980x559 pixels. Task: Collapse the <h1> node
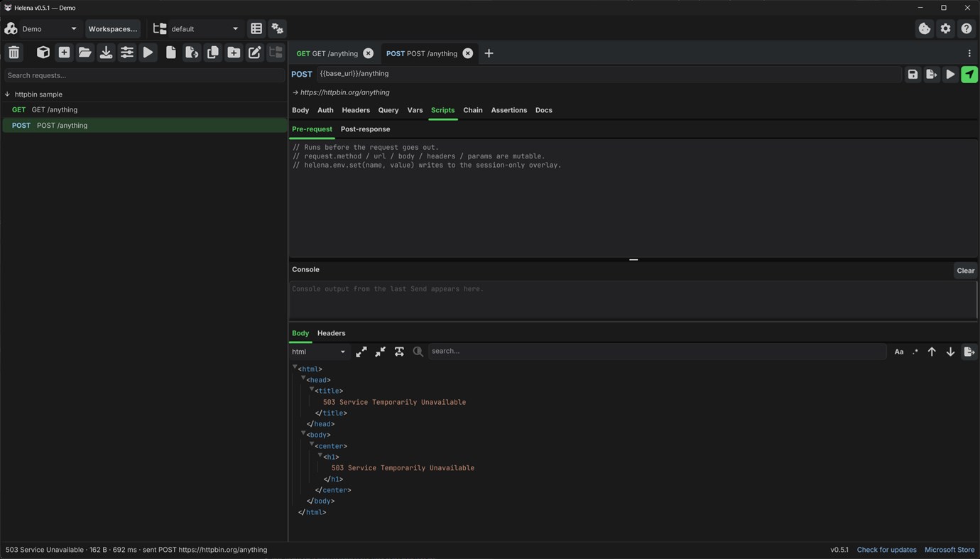pos(320,455)
